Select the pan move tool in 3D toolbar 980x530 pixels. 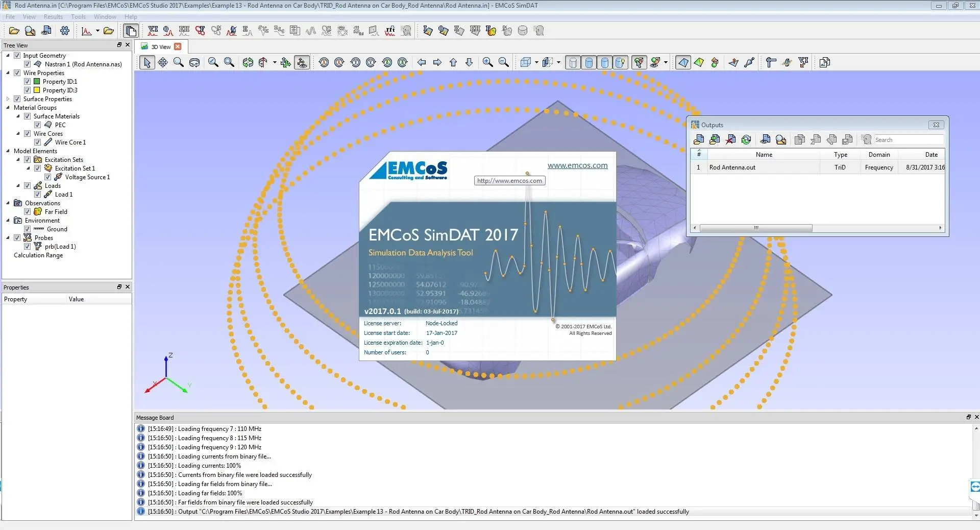[163, 62]
